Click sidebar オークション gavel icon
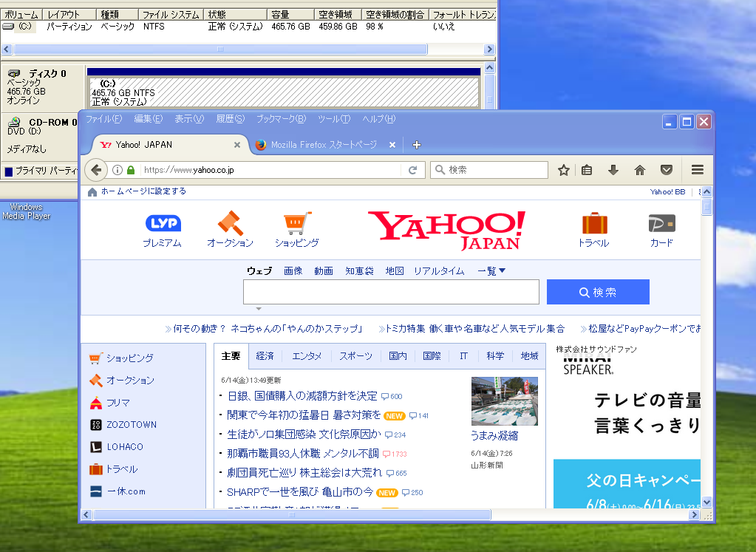The height and width of the screenshot is (552, 756). click(96, 381)
